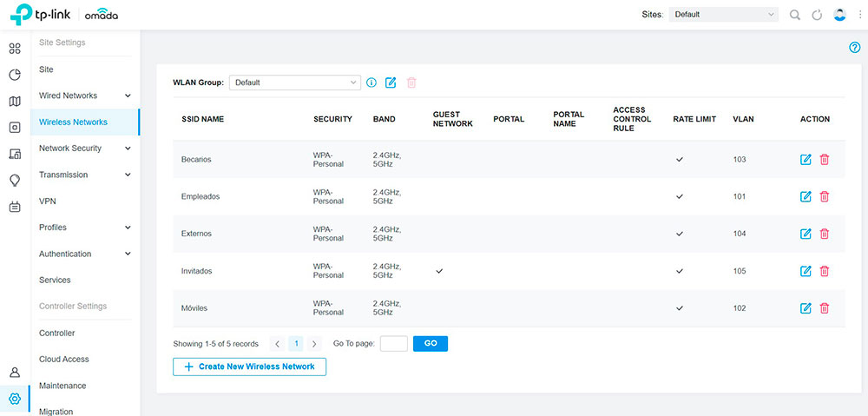
Task: Open the three-dot more menu in top bar
Action: [859, 15]
